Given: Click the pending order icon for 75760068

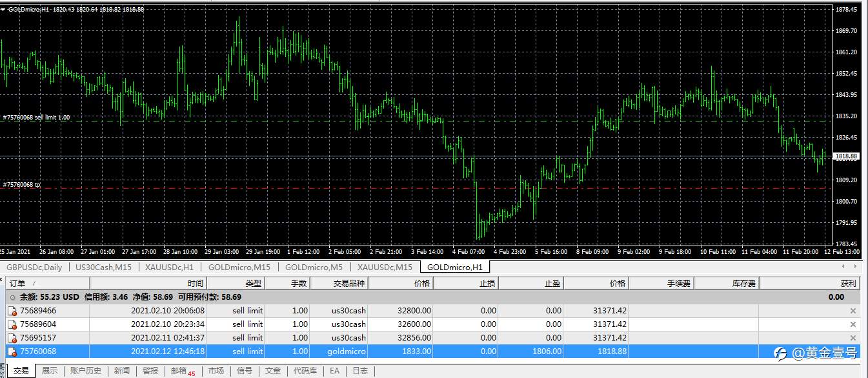Looking at the screenshot, I should coord(12,352).
